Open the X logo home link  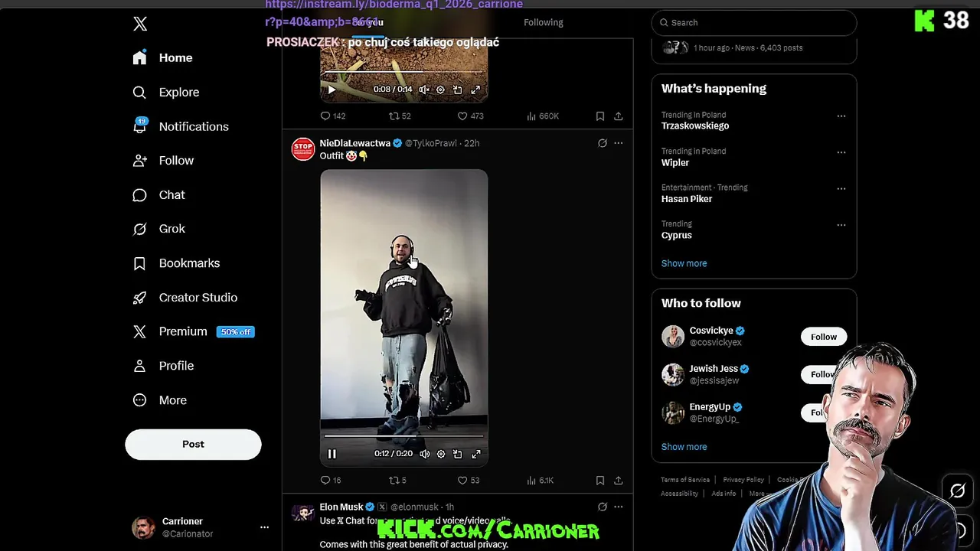click(x=140, y=24)
